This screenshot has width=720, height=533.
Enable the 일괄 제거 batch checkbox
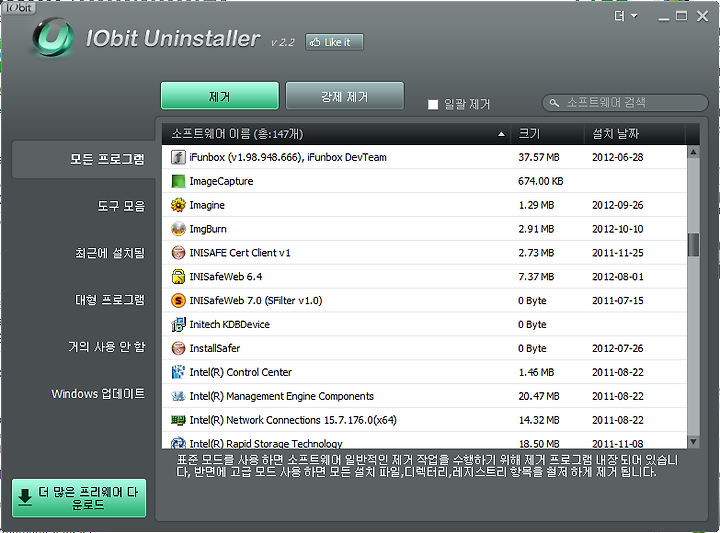pos(433,105)
